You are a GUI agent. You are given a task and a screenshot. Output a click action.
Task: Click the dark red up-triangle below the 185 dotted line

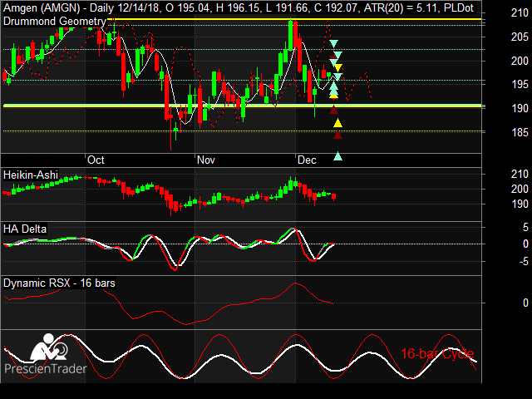[337, 135]
